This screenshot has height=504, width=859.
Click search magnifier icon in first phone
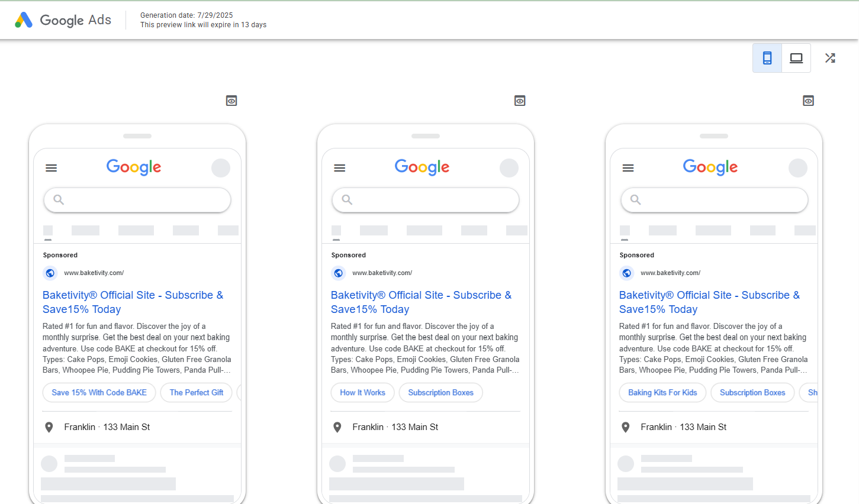59,200
